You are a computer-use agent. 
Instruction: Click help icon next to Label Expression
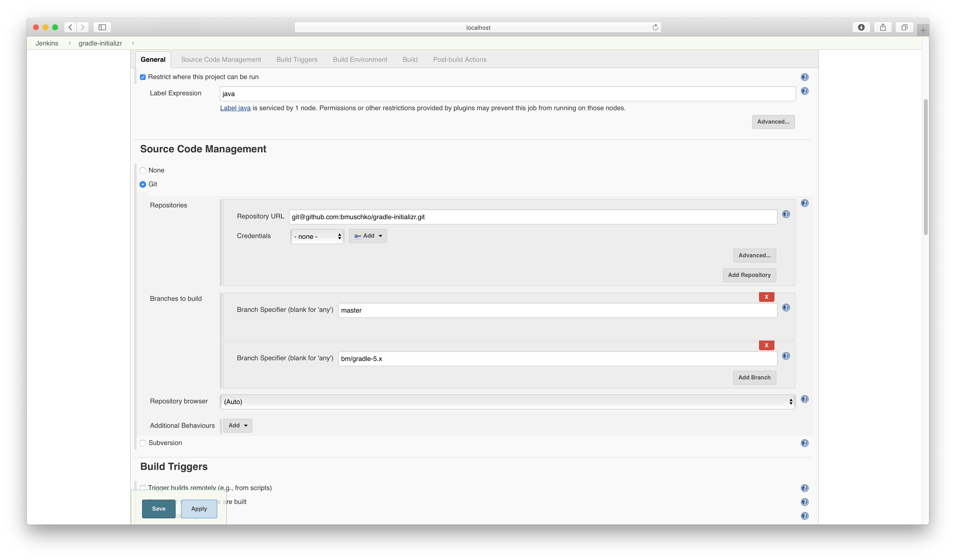coord(804,91)
